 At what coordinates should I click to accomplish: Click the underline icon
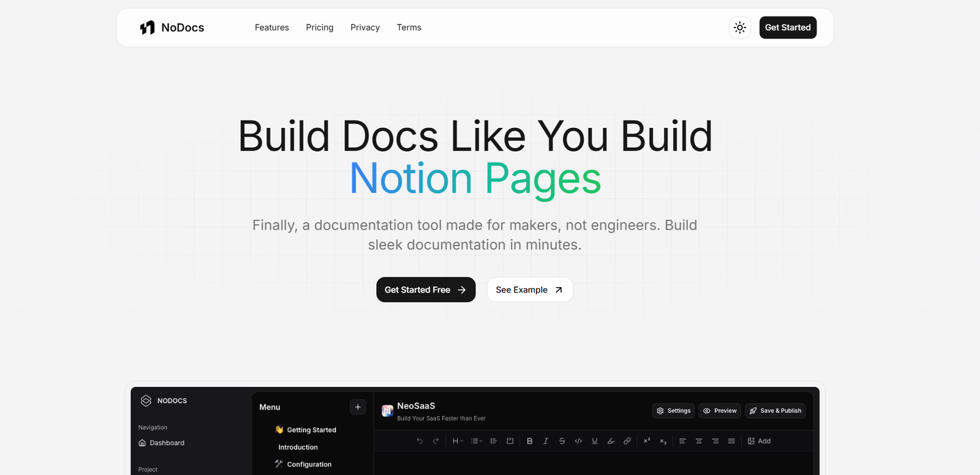[595, 441]
